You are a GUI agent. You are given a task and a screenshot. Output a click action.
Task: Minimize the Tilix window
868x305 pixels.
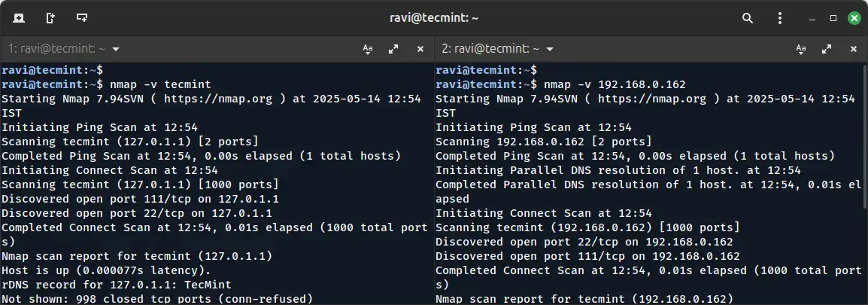pos(812,17)
